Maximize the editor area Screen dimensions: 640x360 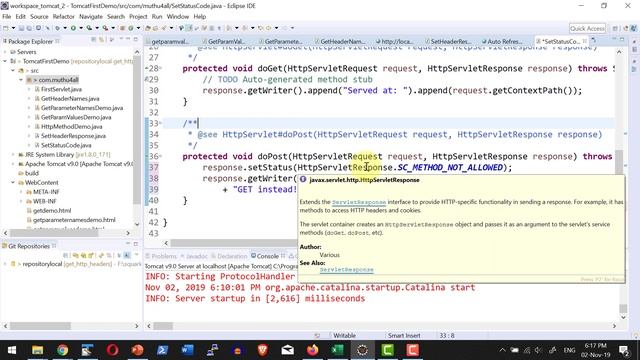pos(622,39)
